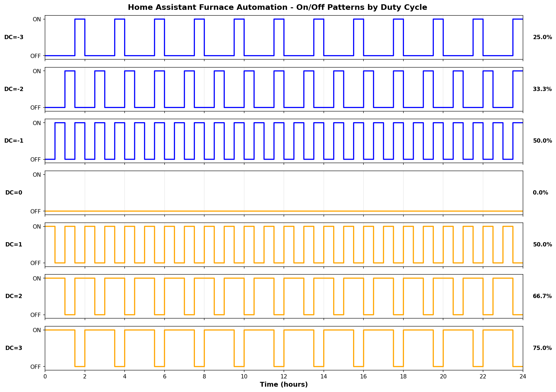556x392 pixels.
Task: Click the 25.0% duty cycle label
Action: pos(542,37)
